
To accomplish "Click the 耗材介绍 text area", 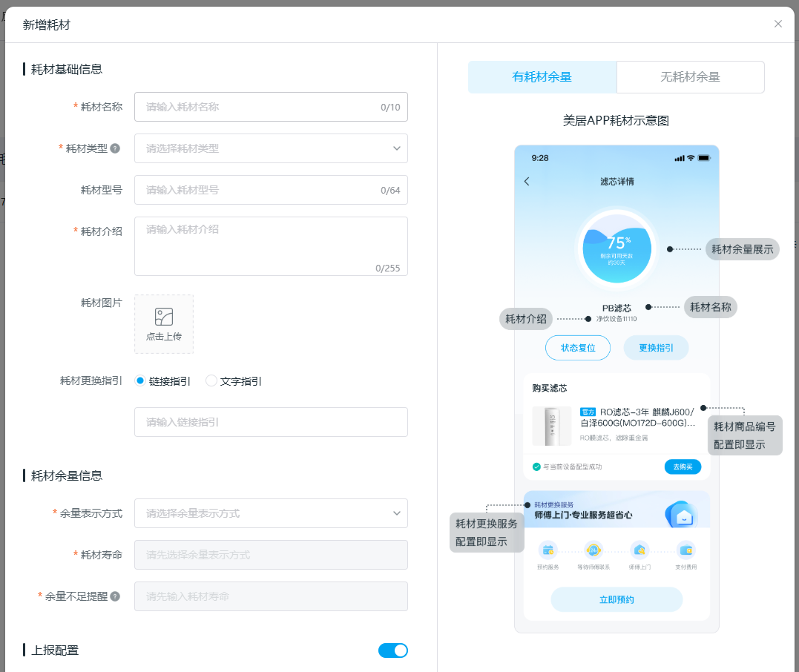I will coord(271,245).
